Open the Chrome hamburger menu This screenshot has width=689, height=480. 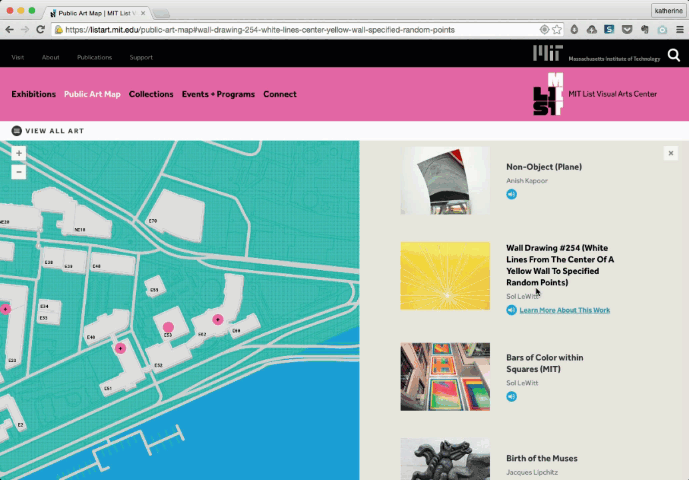pos(680,29)
